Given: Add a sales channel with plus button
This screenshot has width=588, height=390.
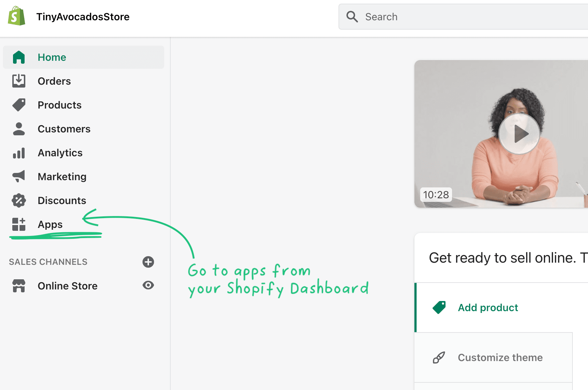Looking at the screenshot, I should point(148,262).
